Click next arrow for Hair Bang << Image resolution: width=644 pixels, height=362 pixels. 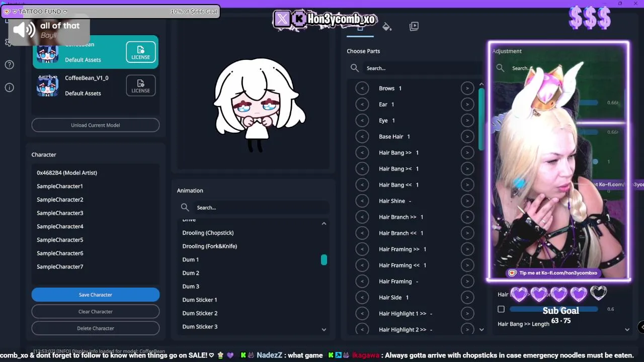(x=467, y=185)
